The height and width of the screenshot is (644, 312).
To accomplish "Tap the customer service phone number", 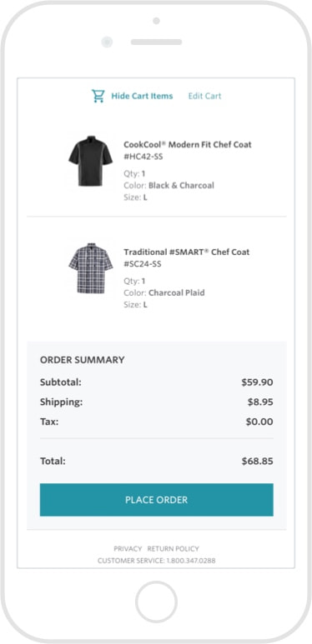I will click(191, 561).
